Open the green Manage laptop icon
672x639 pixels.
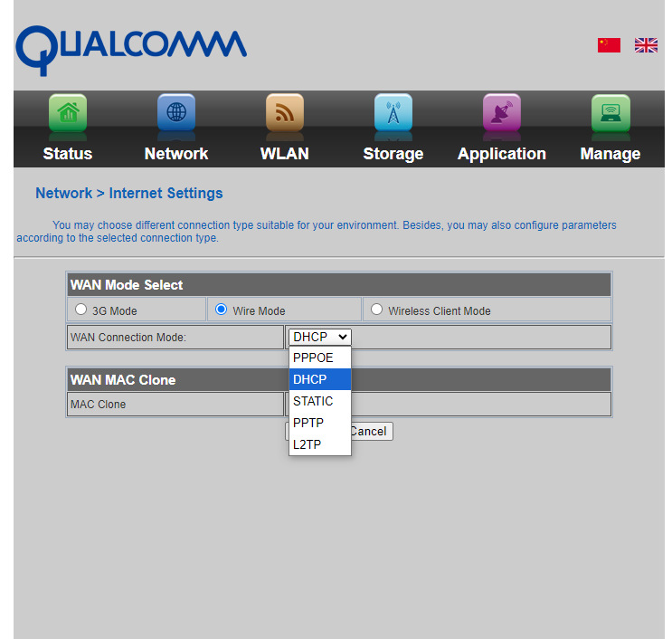[x=610, y=113]
